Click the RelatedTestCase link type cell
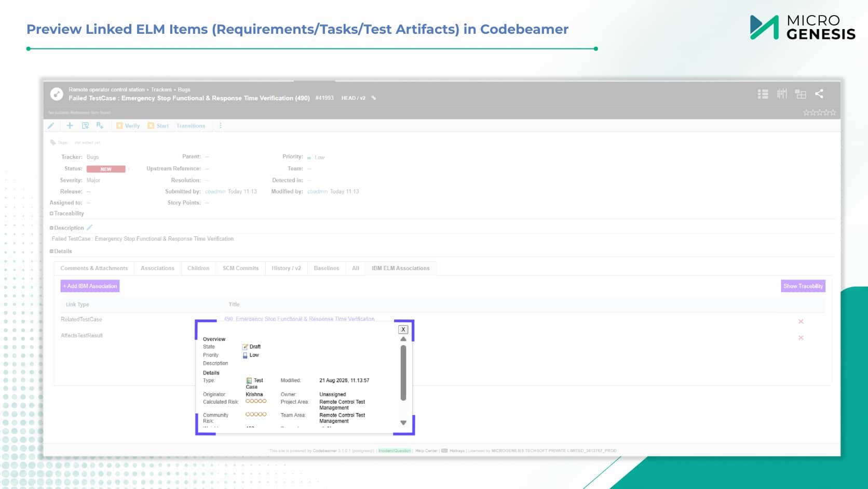 point(82,320)
